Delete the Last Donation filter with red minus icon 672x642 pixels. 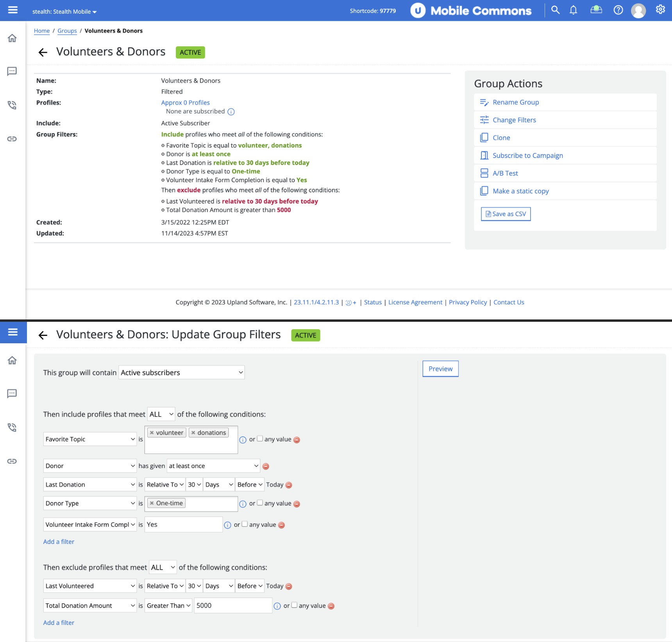pos(289,485)
